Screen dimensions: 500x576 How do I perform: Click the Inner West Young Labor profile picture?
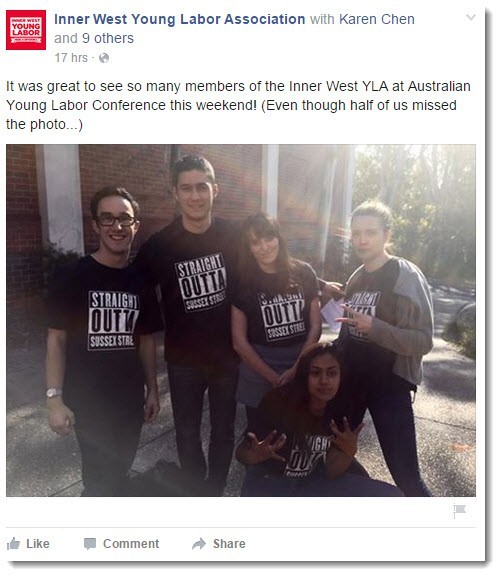click(26, 30)
